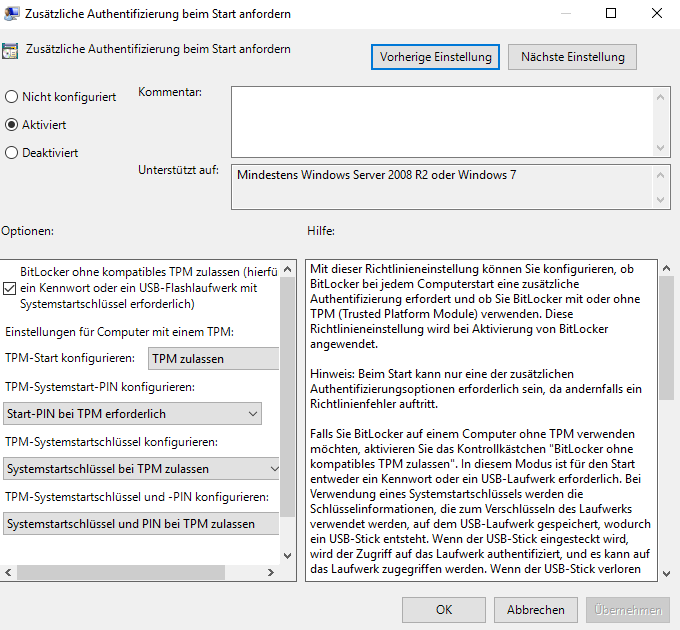Open the Start-PIN bei TPM erforderlich dropdown
Viewport: 680px width, 630px height.
click(132, 414)
